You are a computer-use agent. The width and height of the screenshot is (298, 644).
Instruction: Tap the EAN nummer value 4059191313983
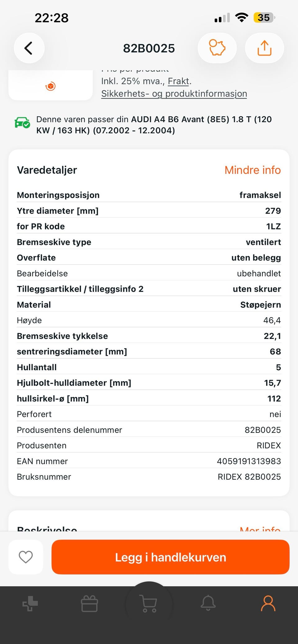[249, 461]
